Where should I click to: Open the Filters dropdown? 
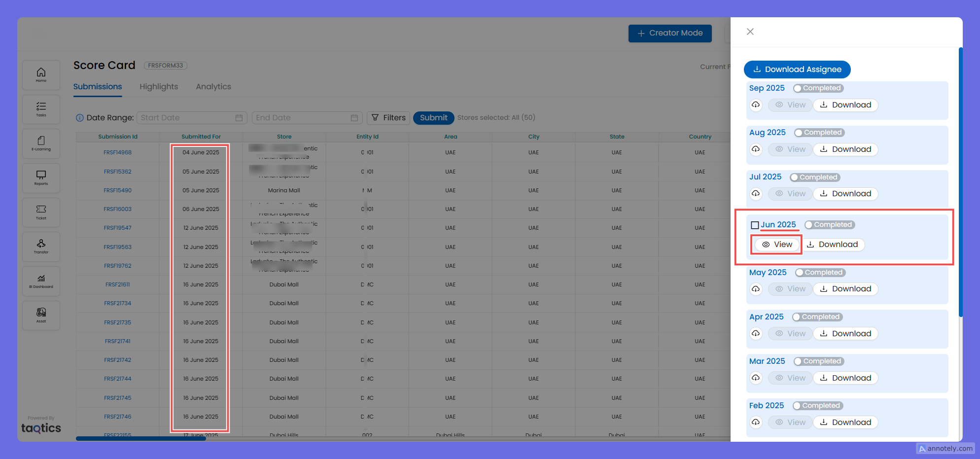point(388,118)
